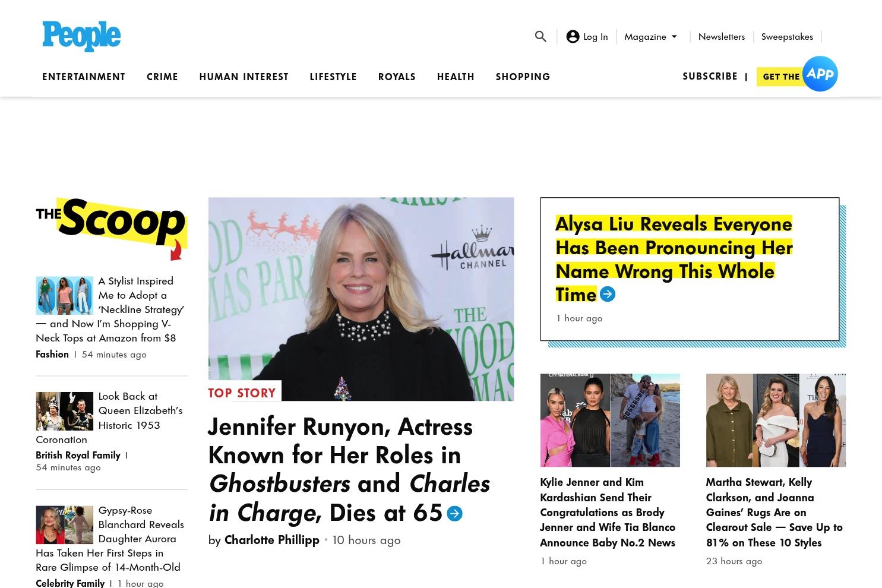Open the Queen Elizabeth coronation thumbnail

(x=64, y=411)
